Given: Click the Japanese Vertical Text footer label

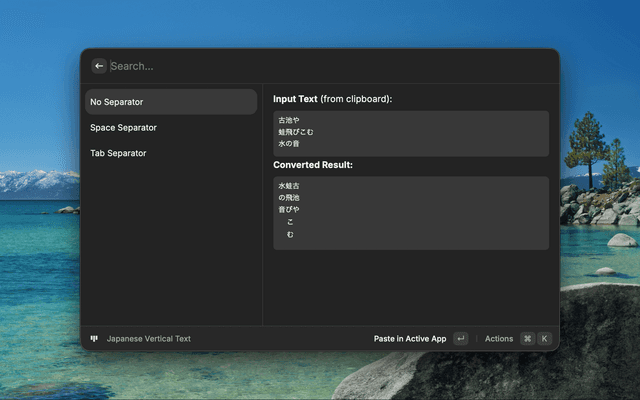Looking at the screenshot, I should tap(149, 339).
